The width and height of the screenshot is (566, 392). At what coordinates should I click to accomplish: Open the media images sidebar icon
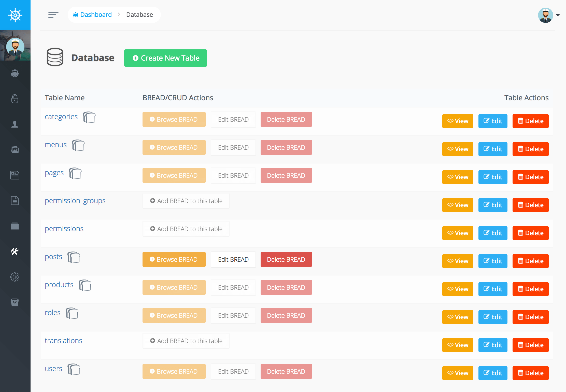coord(15,150)
